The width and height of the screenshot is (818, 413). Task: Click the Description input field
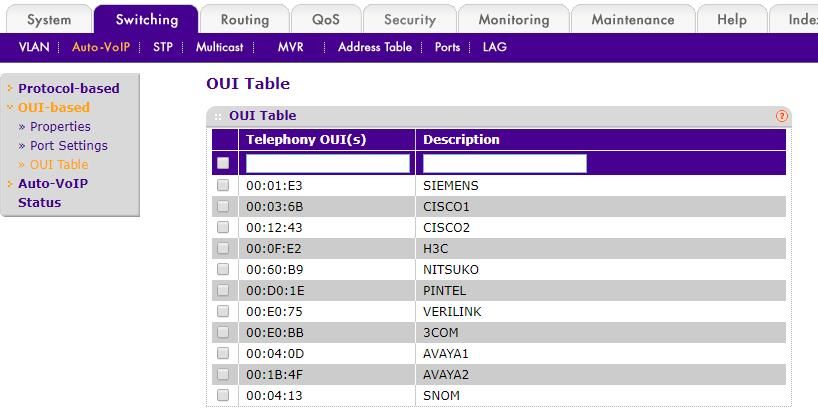504,163
